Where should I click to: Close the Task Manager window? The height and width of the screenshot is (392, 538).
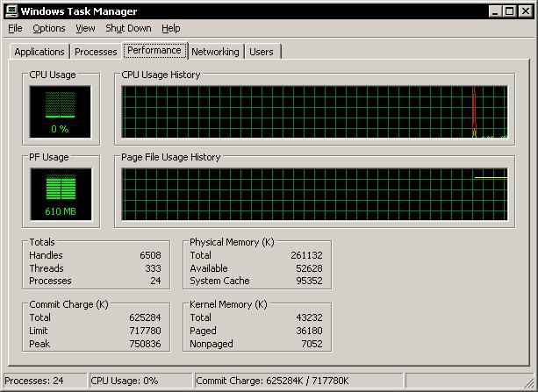[x=526, y=11]
